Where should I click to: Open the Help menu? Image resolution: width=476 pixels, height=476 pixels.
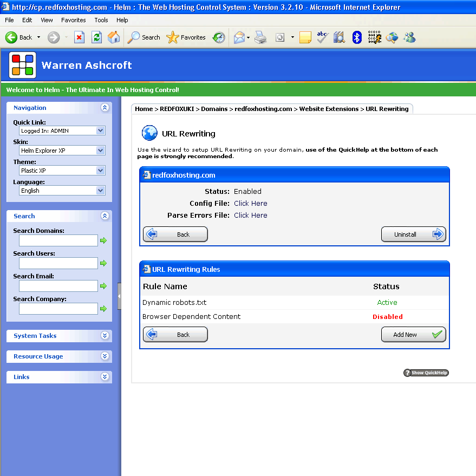pyautogui.click(x=122, y=20)
